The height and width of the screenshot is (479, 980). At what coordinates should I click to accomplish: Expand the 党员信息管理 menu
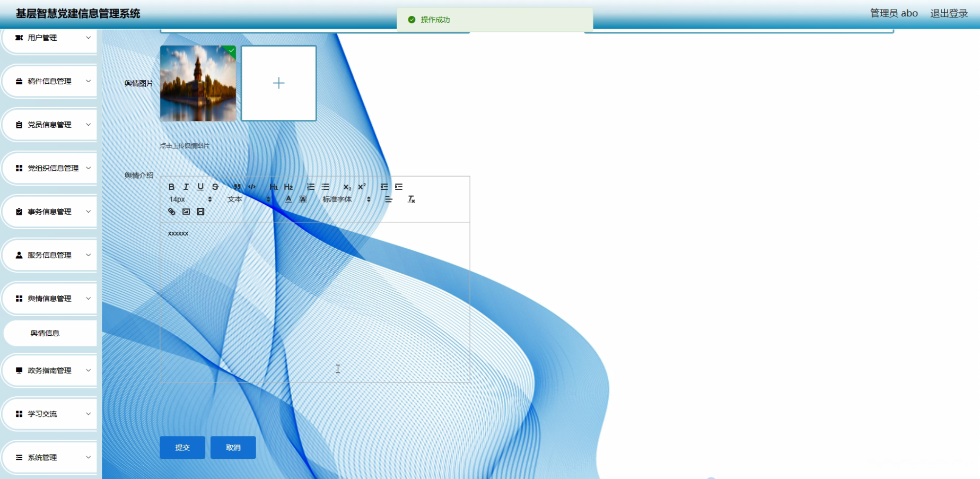tap(49, 125)
